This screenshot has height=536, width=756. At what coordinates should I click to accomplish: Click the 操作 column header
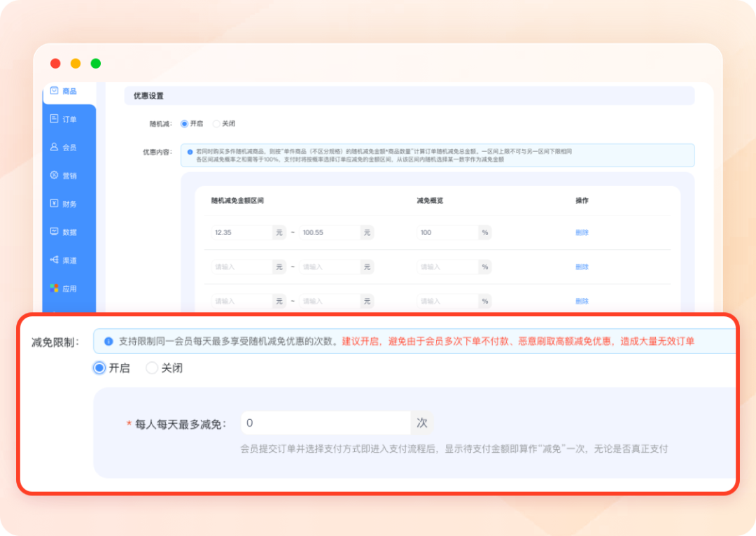tap(582, 201)
